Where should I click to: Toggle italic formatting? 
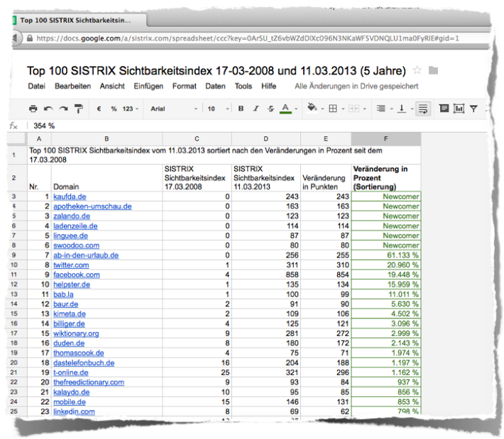click(x=256, y=109)
